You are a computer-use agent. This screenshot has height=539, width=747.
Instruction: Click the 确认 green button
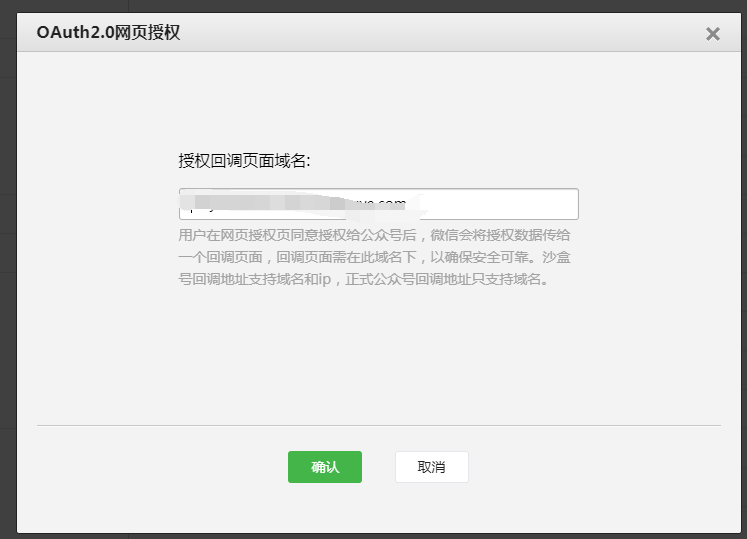325,467
